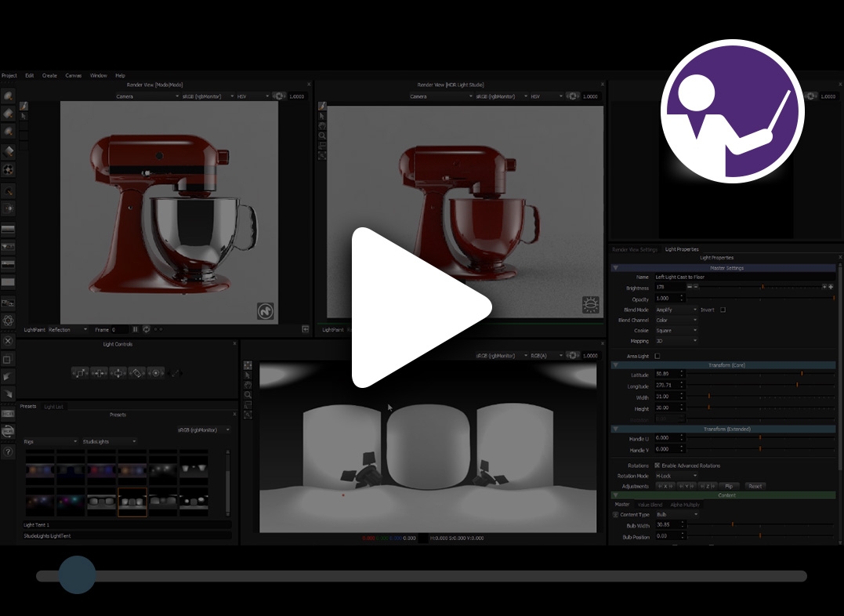844x616 pixels.
Task: Select the hand pan tool in HDR Light Studio view
Action: [322, 126]
